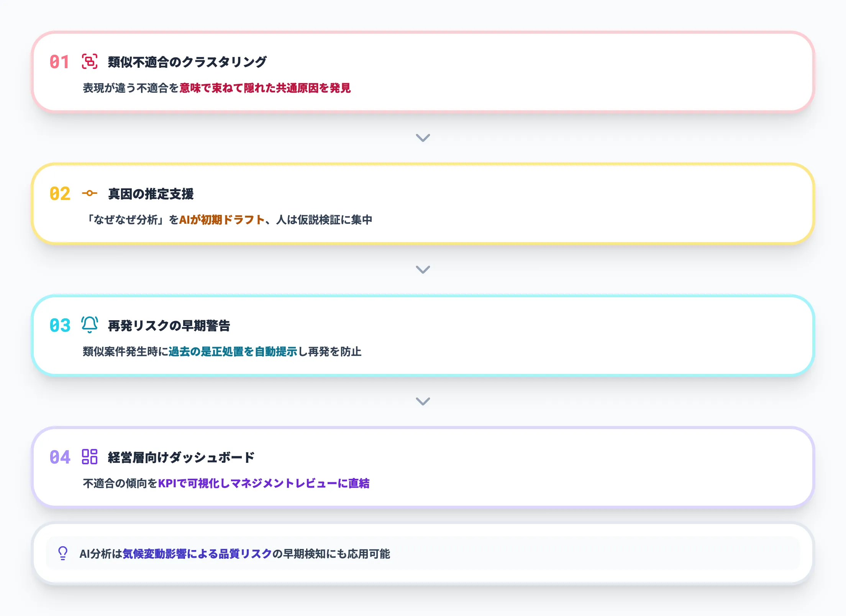Click the lightbulb icon in the bottom note

coord(62,554)
